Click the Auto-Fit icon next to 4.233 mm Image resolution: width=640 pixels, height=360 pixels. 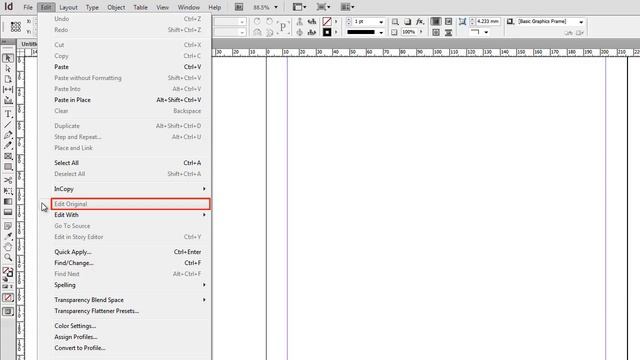click(x=462, y=21)
